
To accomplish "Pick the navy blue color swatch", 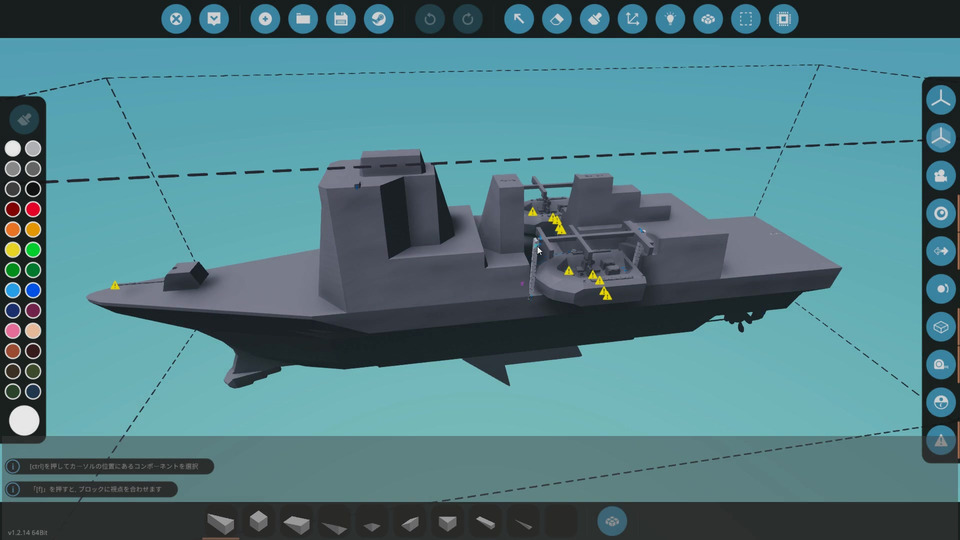I will (x=13, y=310).
